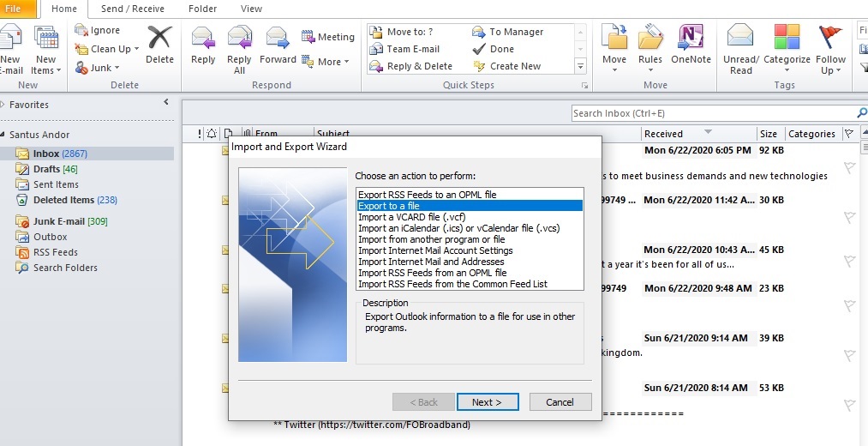The height and width of the screenshot is (446, 868).
Task: Open the Categorize color grid
Action: point(787,38)
